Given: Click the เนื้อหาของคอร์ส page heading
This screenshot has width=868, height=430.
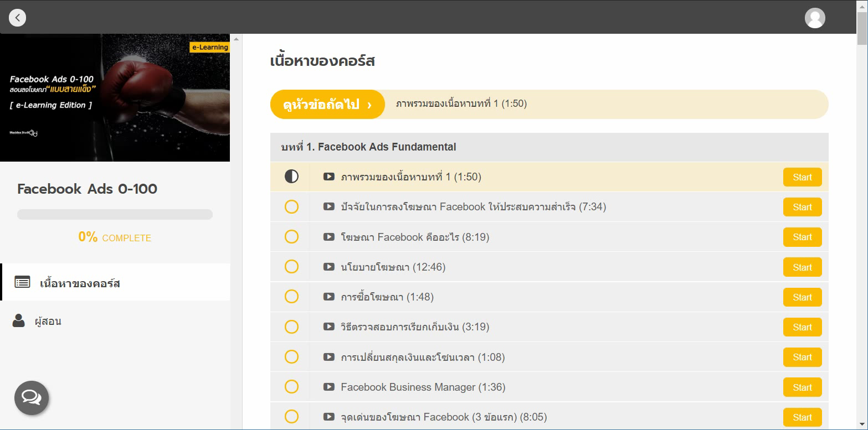Looking at the screenshot, I should [x=322, y=61].
